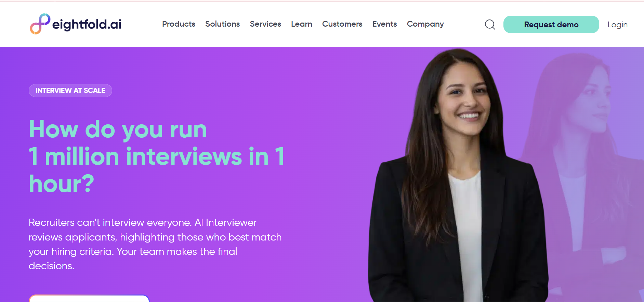Click the hero headline about 1 million interviews

point(157,156)
